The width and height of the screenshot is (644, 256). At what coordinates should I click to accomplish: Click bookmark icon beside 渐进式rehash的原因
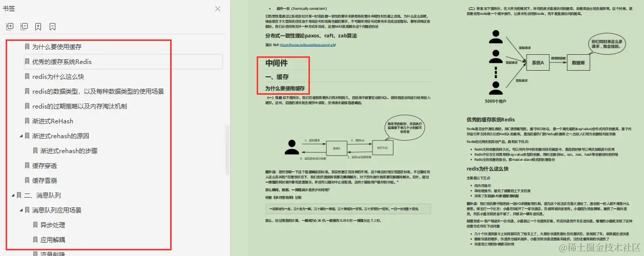tap(27, 136)
